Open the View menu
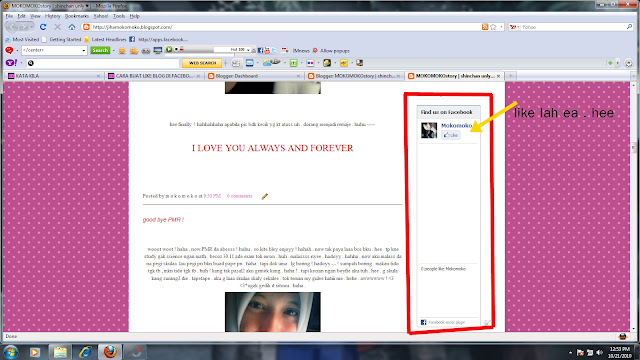 (x=35, y=16)
